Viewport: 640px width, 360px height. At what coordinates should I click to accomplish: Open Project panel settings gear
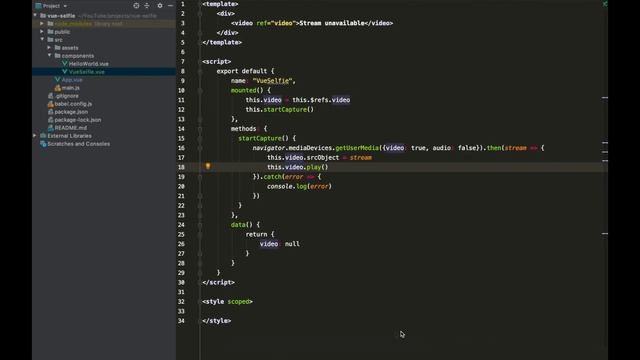pyautogui.click(x=160, y=6)
